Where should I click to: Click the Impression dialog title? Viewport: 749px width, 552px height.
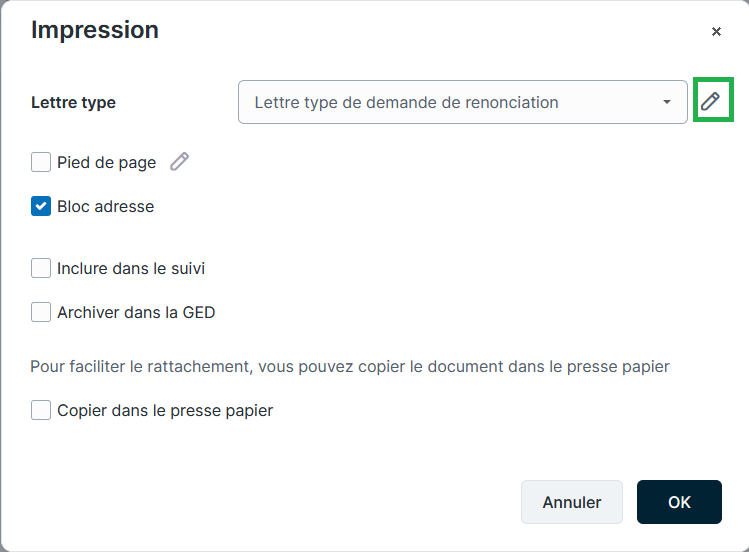click(95, 30)
